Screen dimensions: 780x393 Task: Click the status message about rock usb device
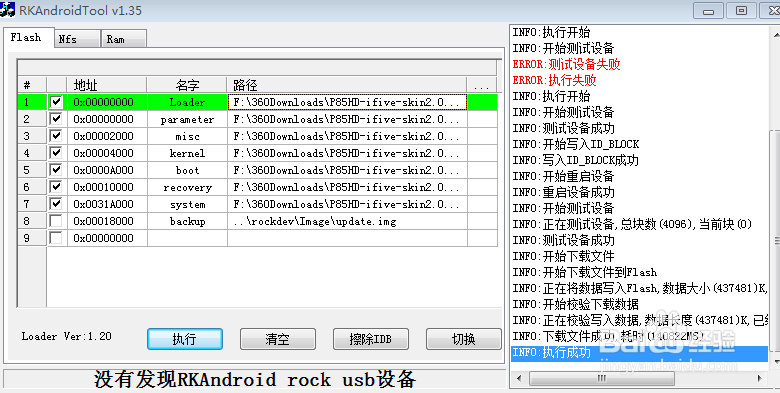255,380
